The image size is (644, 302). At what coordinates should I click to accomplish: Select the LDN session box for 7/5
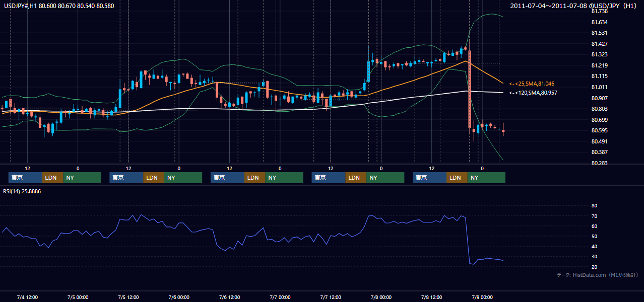click(154, 178)
